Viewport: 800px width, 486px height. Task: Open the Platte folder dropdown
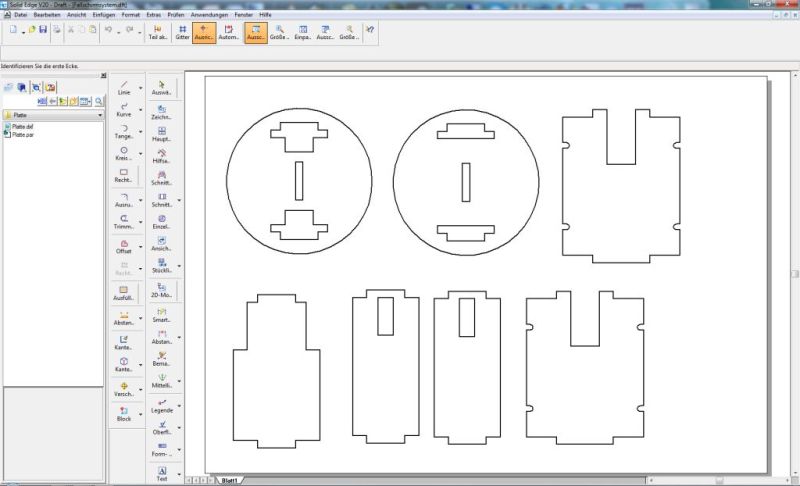point(101,116)
